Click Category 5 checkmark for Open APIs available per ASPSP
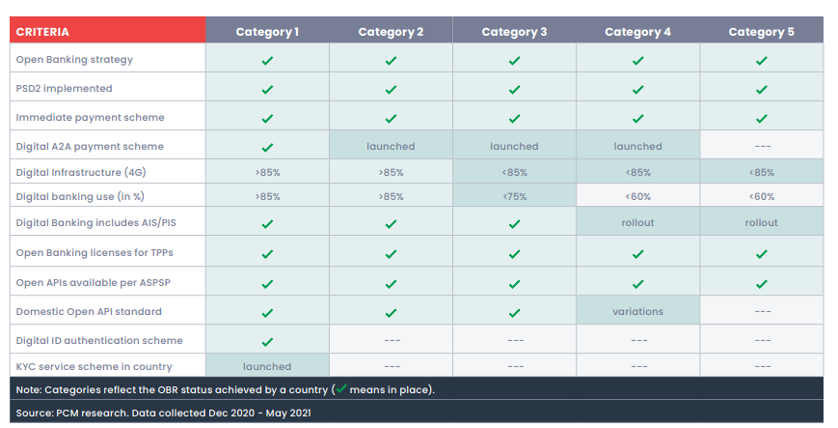838x428 pixels. tap(762, 284)
